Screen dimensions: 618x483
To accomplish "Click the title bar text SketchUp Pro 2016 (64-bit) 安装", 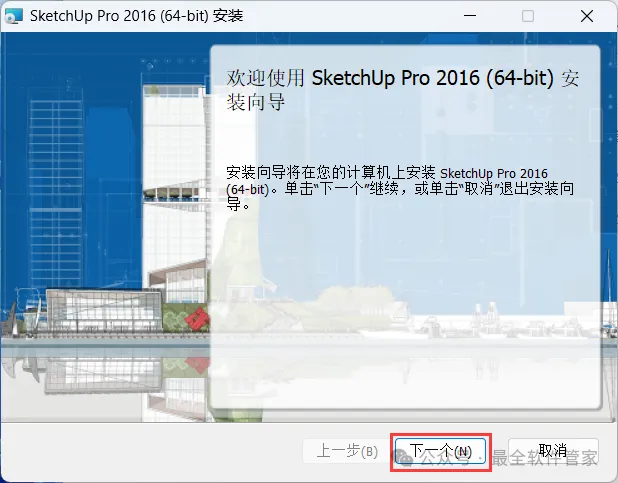I will (x=136, y=16).
